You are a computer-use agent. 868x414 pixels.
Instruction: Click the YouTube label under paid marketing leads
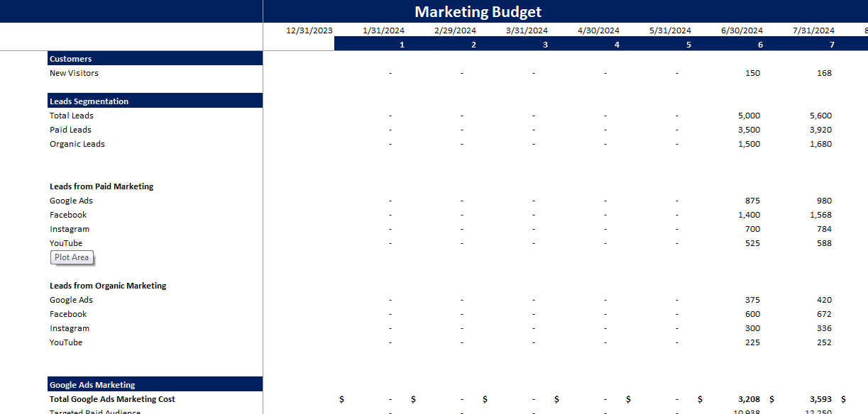point(66,242)
